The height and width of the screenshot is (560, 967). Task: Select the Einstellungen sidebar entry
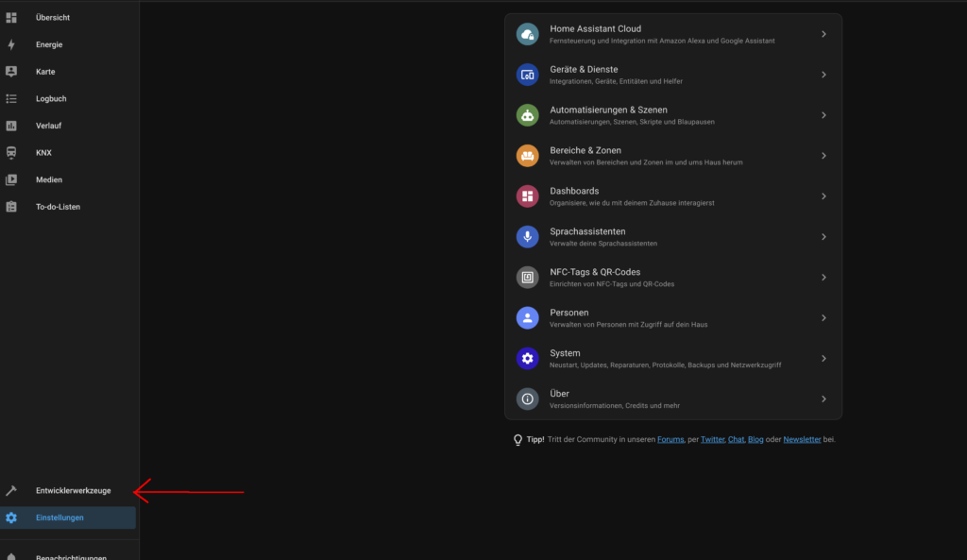(x=68, y=518)
